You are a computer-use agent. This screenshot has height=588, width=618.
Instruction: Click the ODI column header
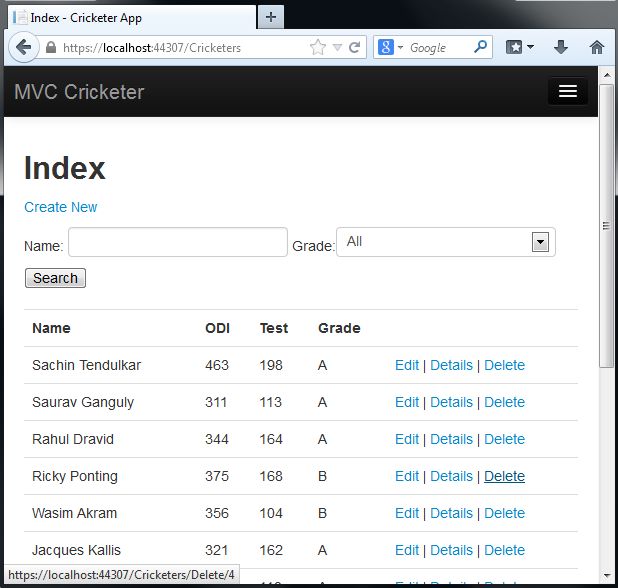[218, 328]
